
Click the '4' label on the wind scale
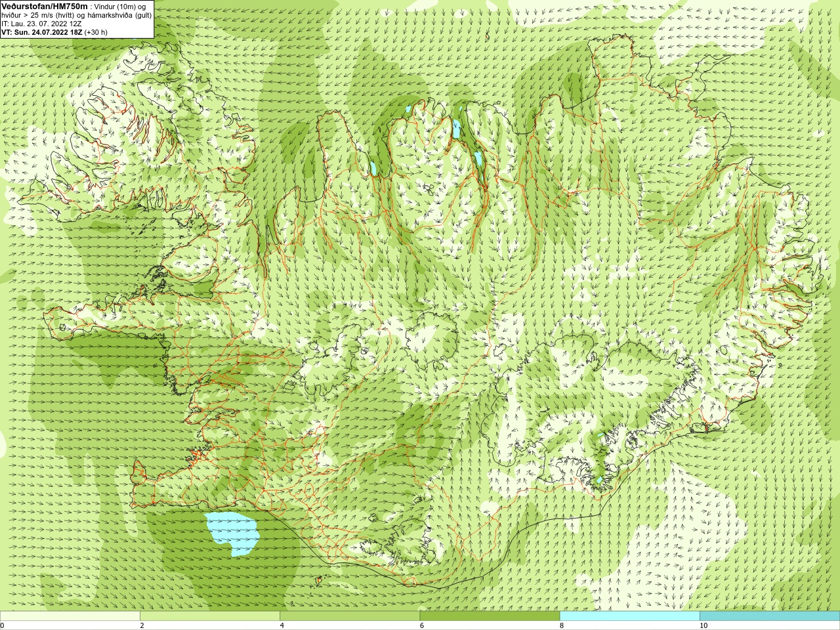[282, 625]
